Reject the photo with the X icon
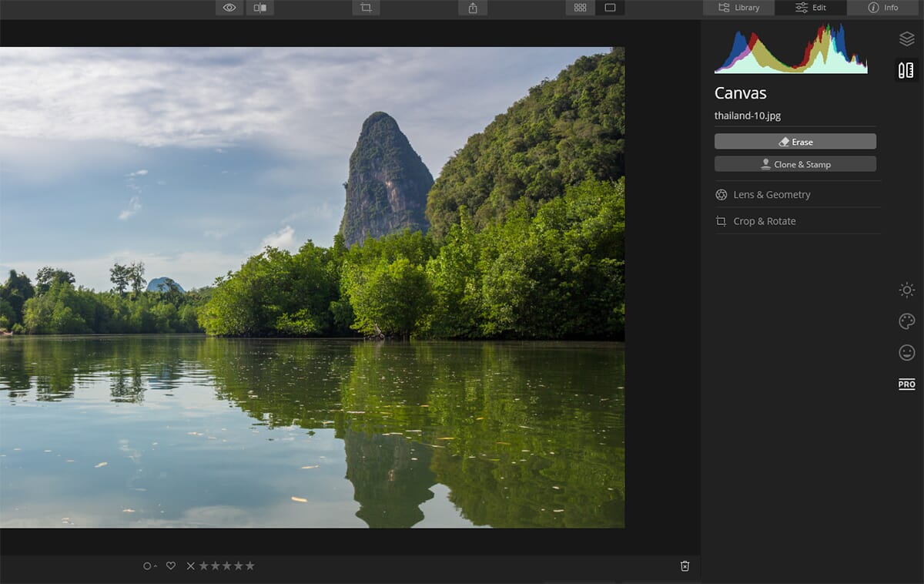 (x=191, y=566)
